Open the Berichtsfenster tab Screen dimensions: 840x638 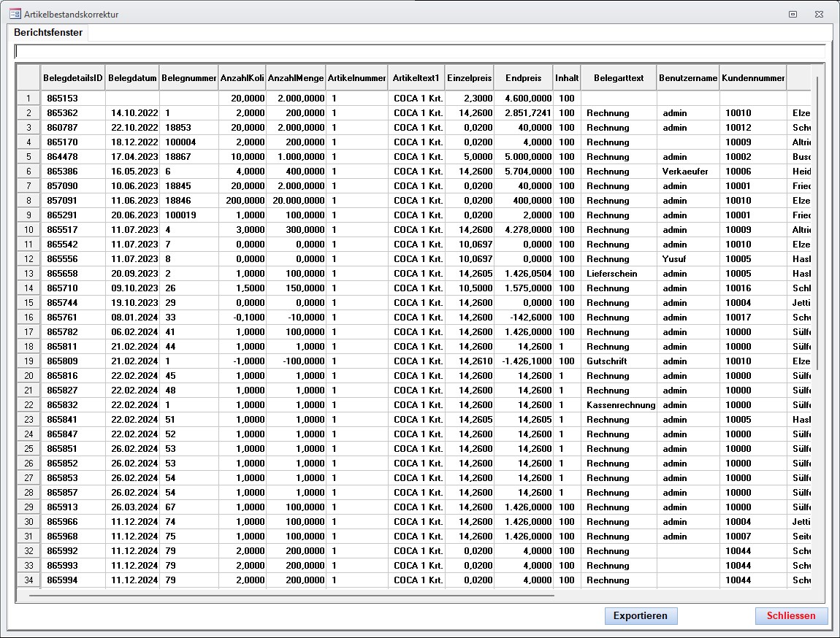click(48, 33)
